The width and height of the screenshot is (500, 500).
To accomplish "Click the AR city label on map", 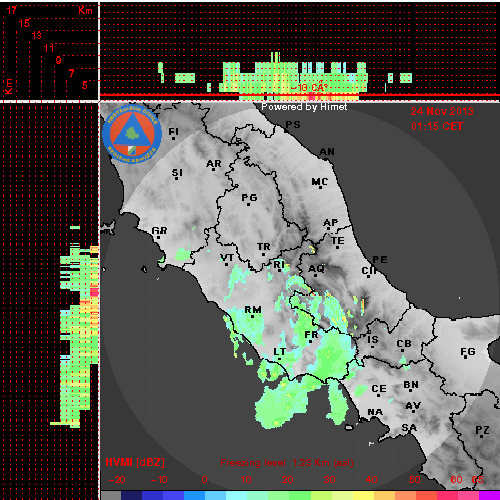I will coord(214,164).
